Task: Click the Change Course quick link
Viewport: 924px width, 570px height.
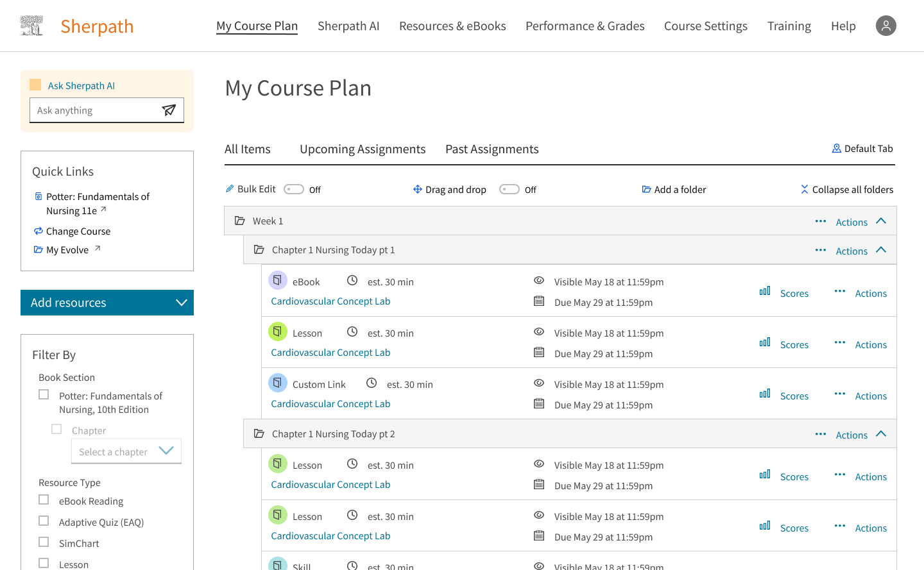Action: pyautogui.click(x=78, y=231)
